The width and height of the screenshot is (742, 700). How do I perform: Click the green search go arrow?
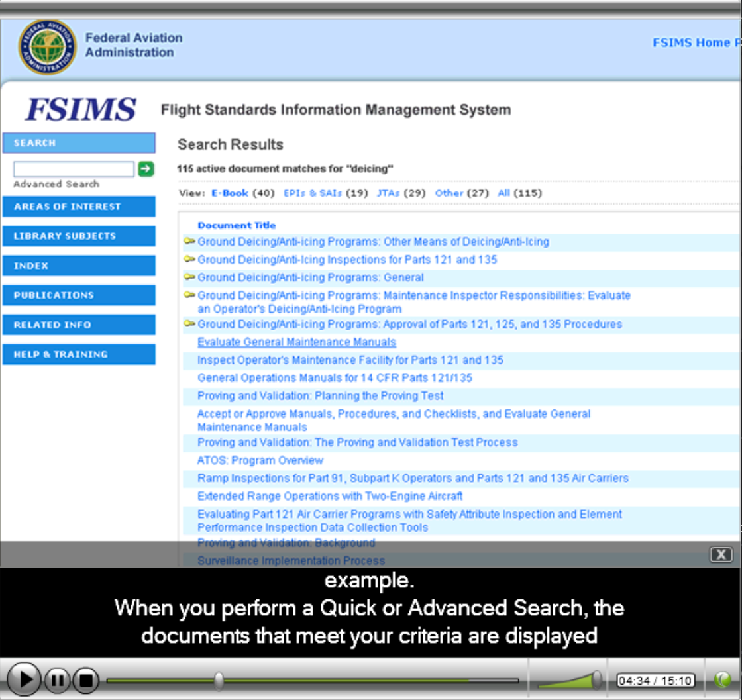(146, 169)
